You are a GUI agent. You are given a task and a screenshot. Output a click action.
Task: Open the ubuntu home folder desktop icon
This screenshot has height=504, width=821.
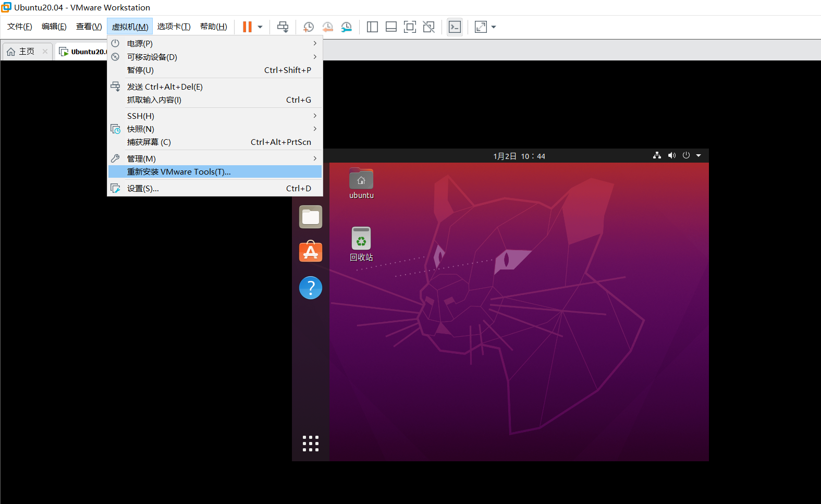[361, 183]
